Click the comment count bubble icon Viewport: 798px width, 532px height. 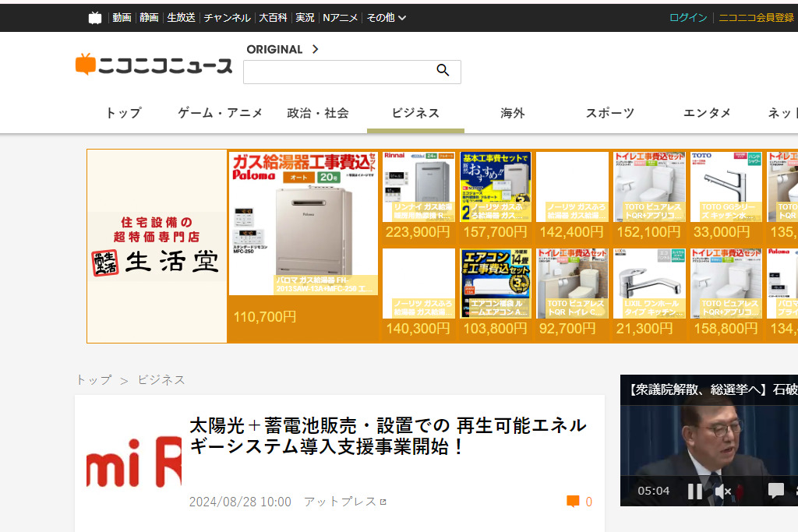click(x=573, y=502)
